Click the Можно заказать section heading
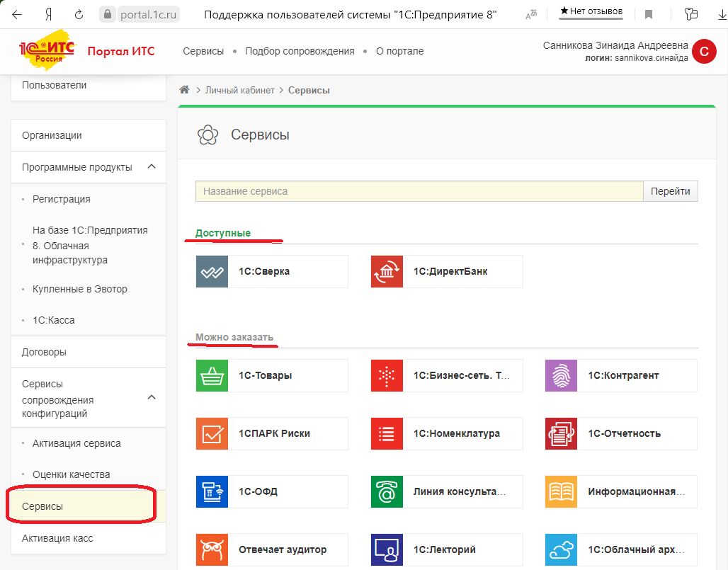 [234, 337]
